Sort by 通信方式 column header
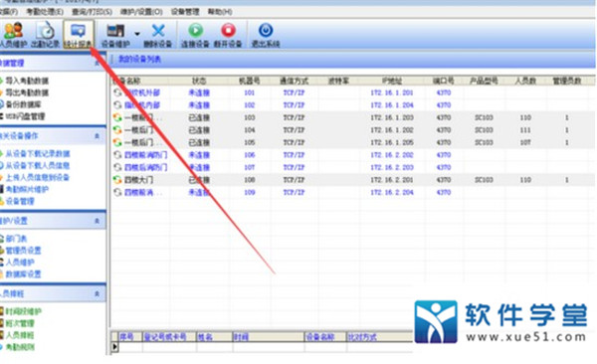This screenshot has width=597, height=364. (x=294, y=81)
